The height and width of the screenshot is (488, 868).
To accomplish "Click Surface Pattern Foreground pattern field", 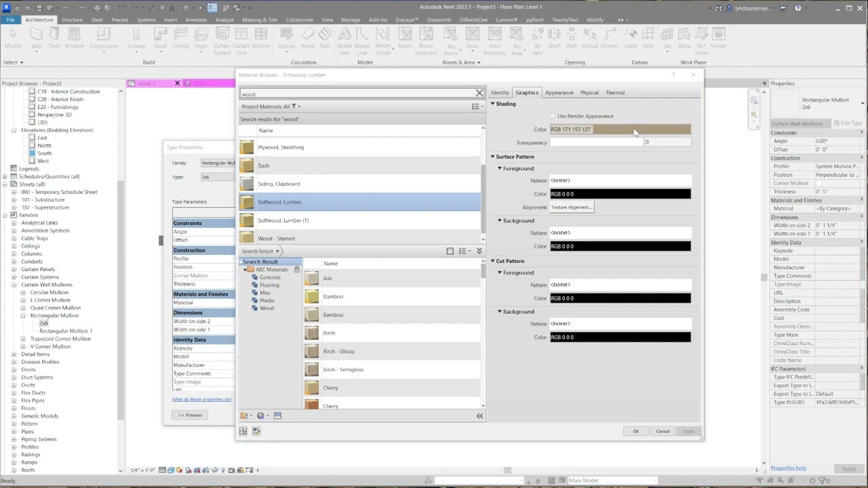I will coord(620,180).
